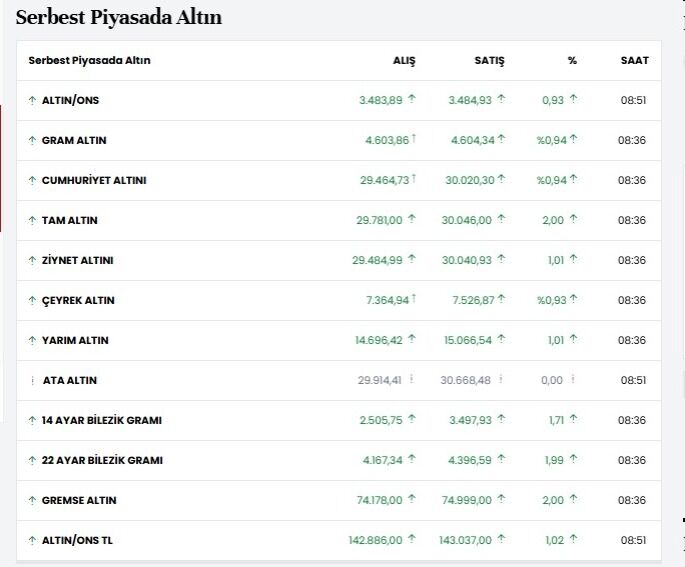This screenshot has height=567, width=685.
Task: Click the SATIŞ column header
Action: click(x=489, y=60)
